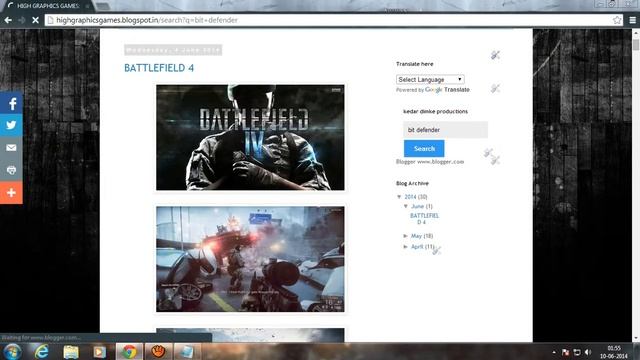The image size is (640, 360).
Task: Switch to Chrome taskbar icon
Action: click(129, 351)
